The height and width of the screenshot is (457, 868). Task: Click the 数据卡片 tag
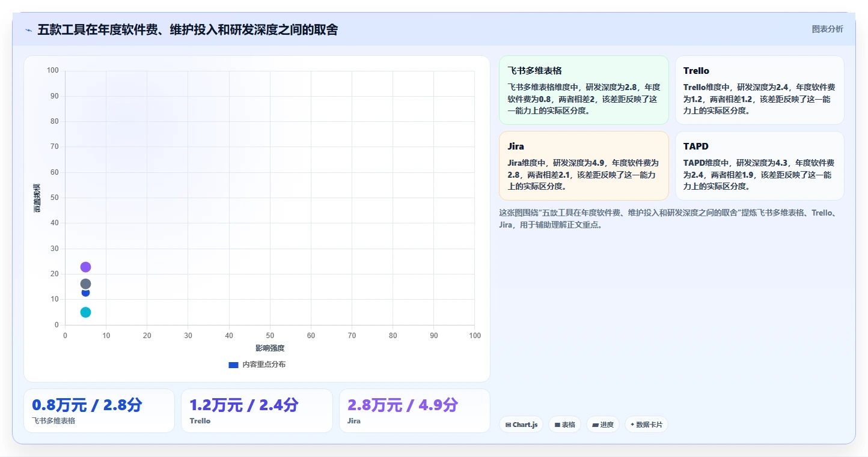[646, 425]
